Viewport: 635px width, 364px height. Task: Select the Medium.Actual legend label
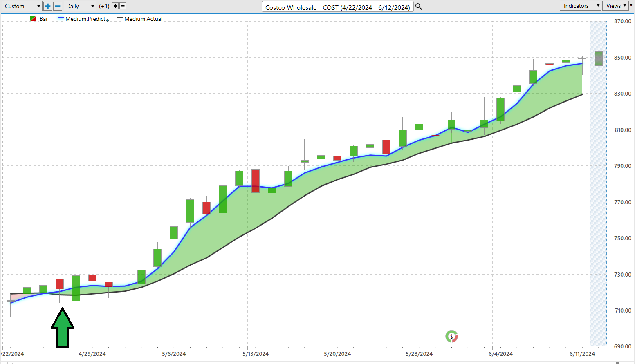point(144,19)
